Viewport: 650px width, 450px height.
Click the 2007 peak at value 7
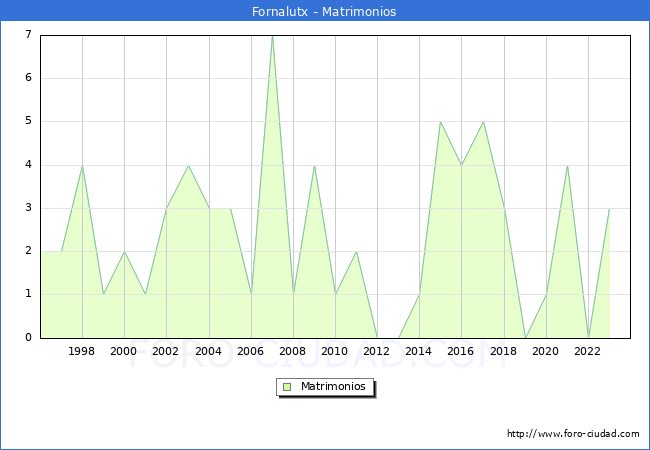point(272,36)
